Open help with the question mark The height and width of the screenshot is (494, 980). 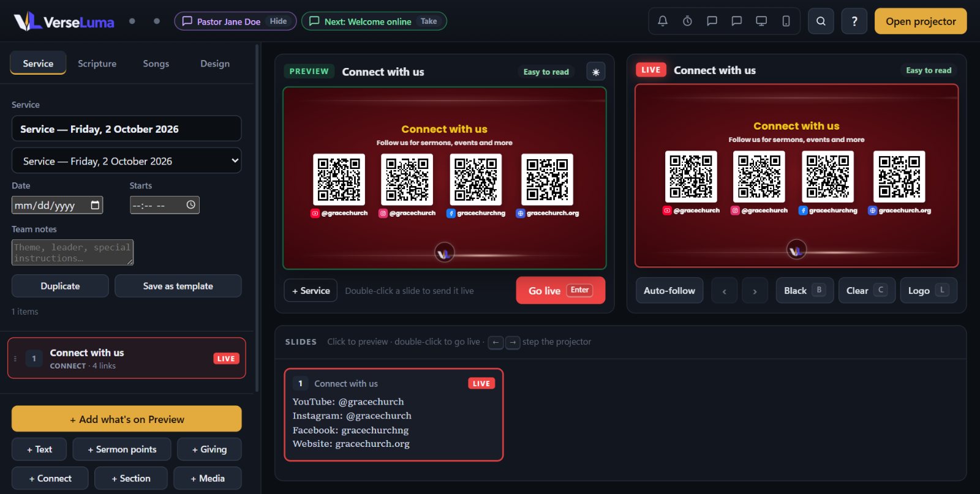pyautogui.click(x=854, y=21)
